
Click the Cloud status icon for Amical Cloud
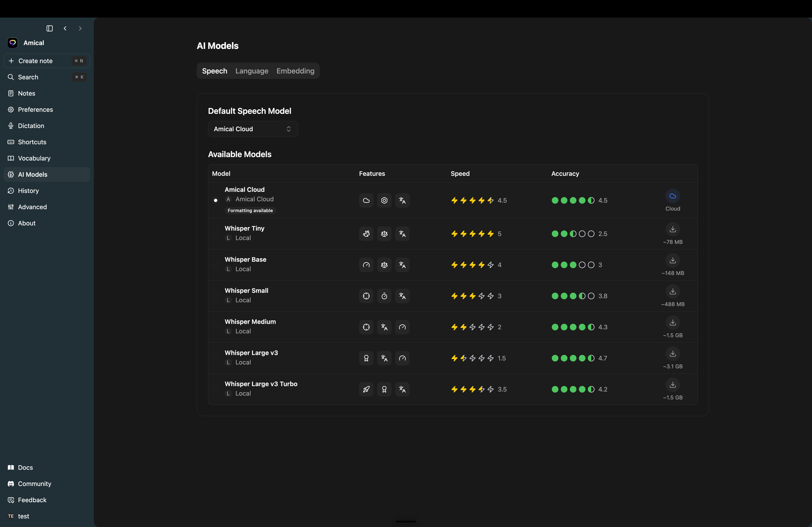tap(673, 196)
